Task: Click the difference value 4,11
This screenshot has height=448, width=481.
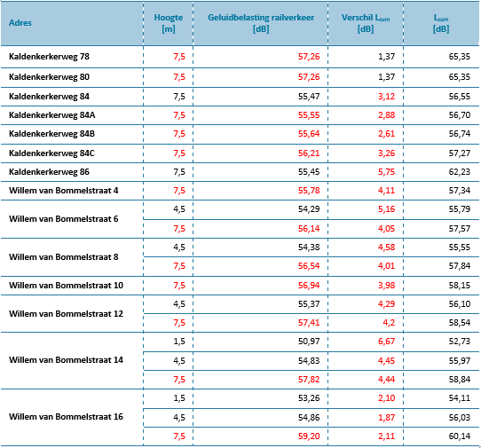Action: pyautogui.click(x=386, y=191)
